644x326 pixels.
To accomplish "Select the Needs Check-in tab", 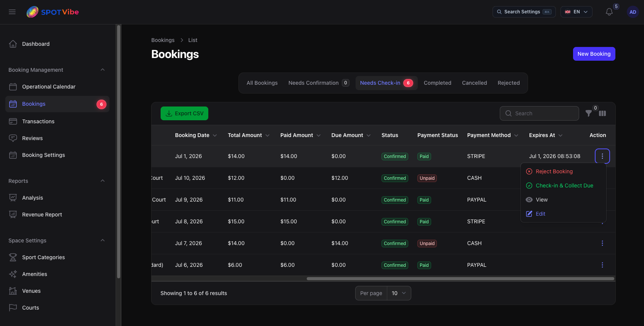I will [x=386, y=83].
